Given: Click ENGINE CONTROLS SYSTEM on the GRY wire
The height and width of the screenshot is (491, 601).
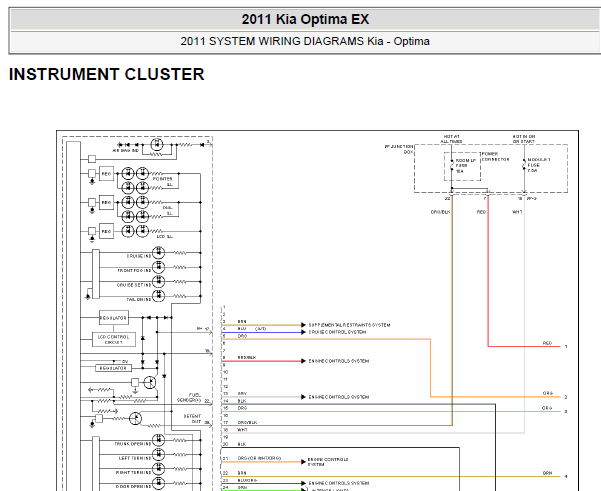Looking at the screenshot, I should click(338, 397).
